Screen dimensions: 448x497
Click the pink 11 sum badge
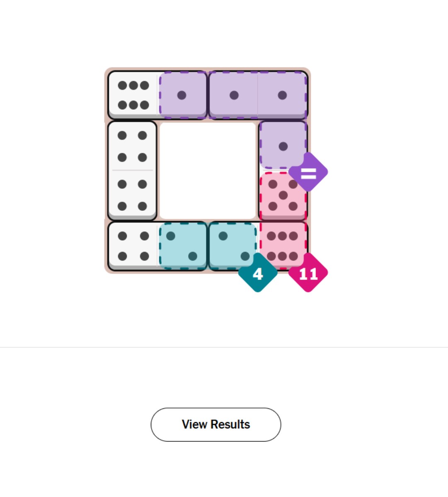(x=308, y=273)
